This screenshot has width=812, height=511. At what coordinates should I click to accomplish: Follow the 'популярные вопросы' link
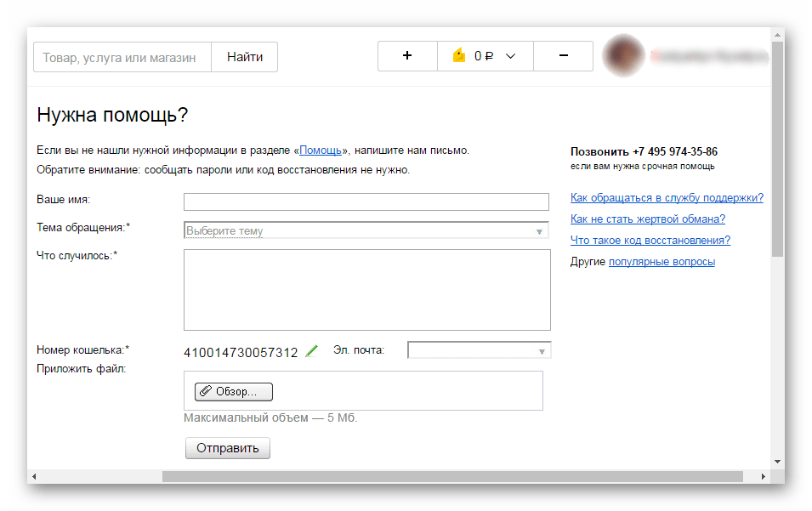click(x=662, y=262)
